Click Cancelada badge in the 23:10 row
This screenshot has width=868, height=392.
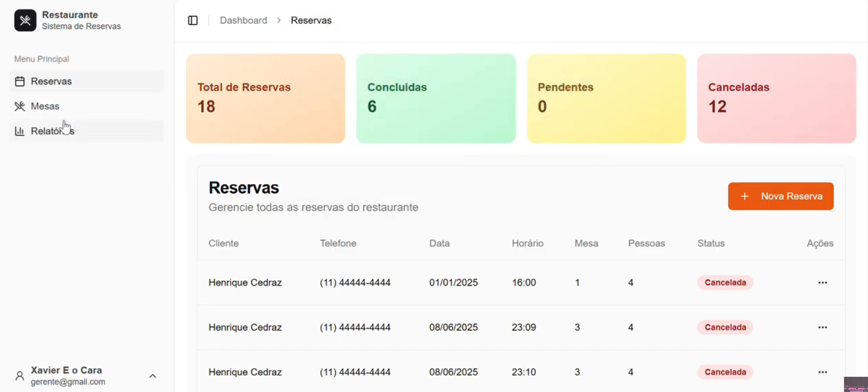[x=725, y=372]
